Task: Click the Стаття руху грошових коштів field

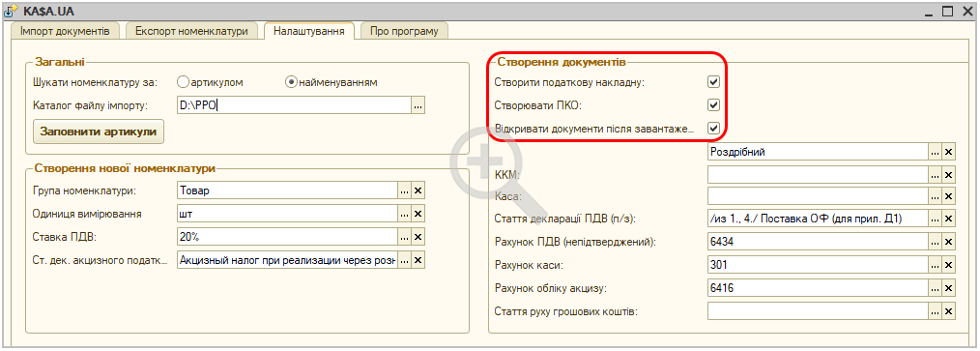Action: coord(818,311)
